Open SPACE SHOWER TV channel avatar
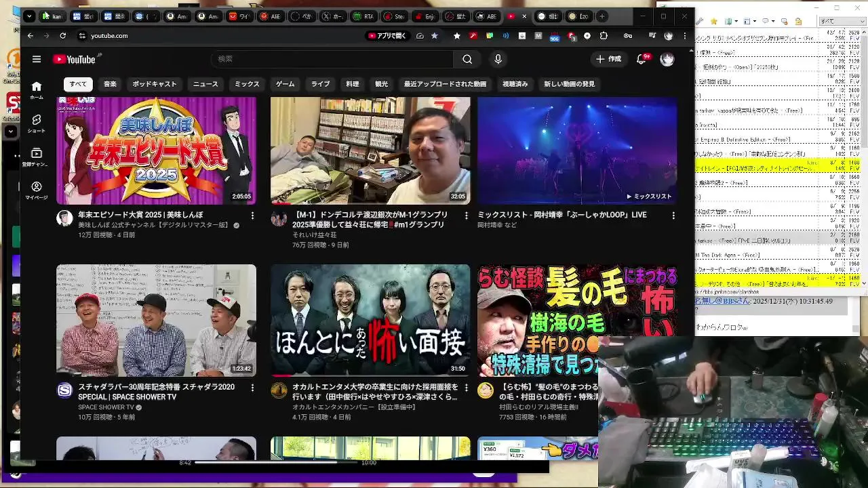 click(64, 390)
